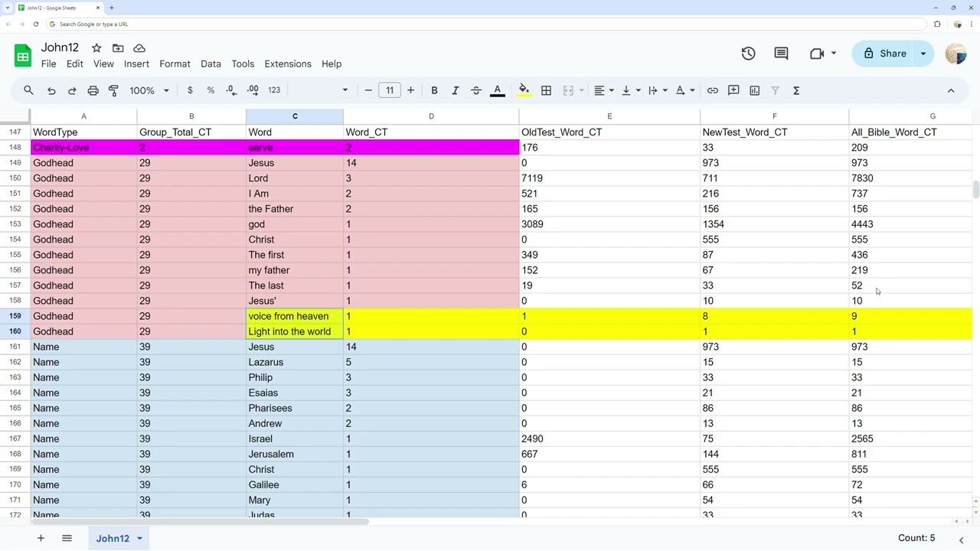
Task: Decrease decimal places
Action: pyautogui.click(x=231, y=90)
